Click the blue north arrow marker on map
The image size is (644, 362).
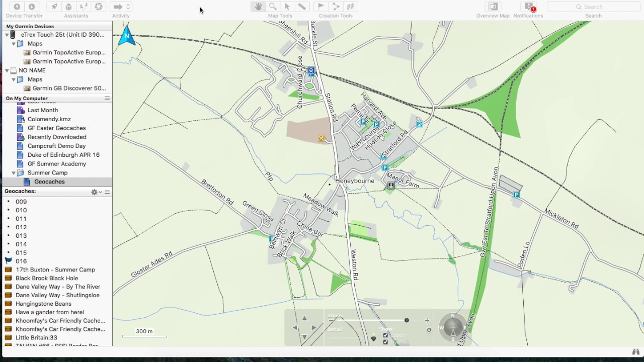point(127,36)
